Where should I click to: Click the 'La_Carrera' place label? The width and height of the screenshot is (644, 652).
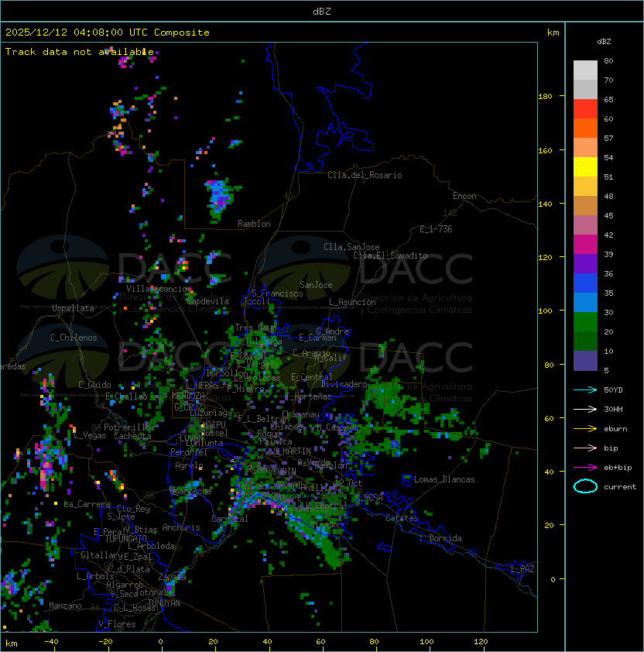(87, 504)
